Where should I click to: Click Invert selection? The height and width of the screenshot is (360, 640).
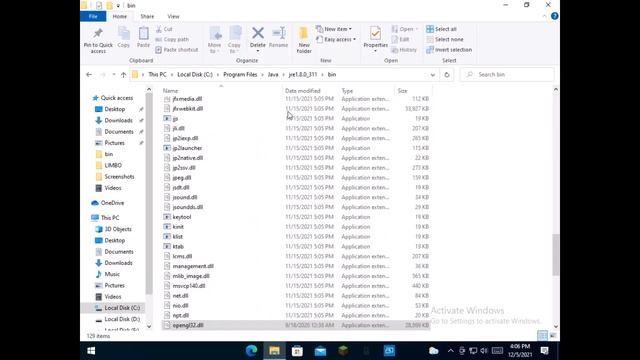[x=449, y=50]
